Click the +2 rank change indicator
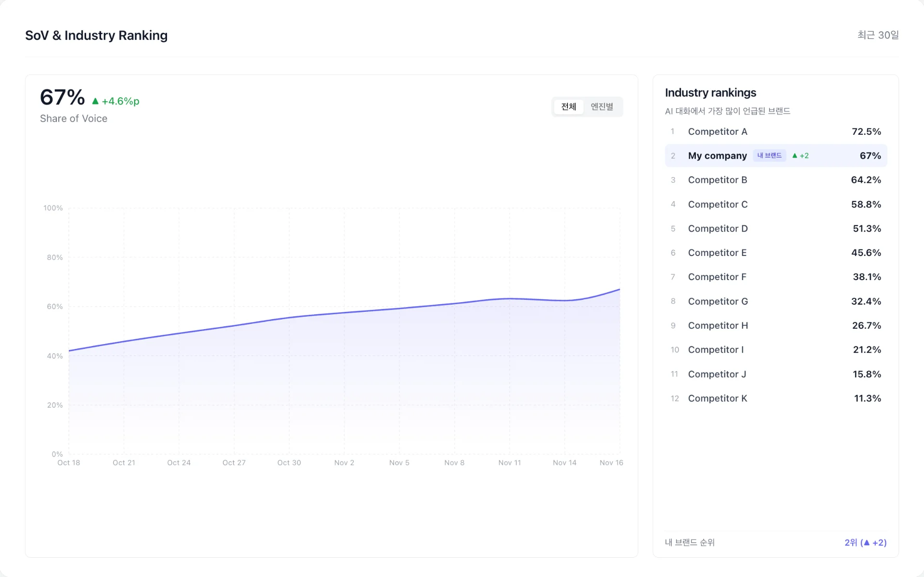Screen dimensions: 924x577 [800, 155]
